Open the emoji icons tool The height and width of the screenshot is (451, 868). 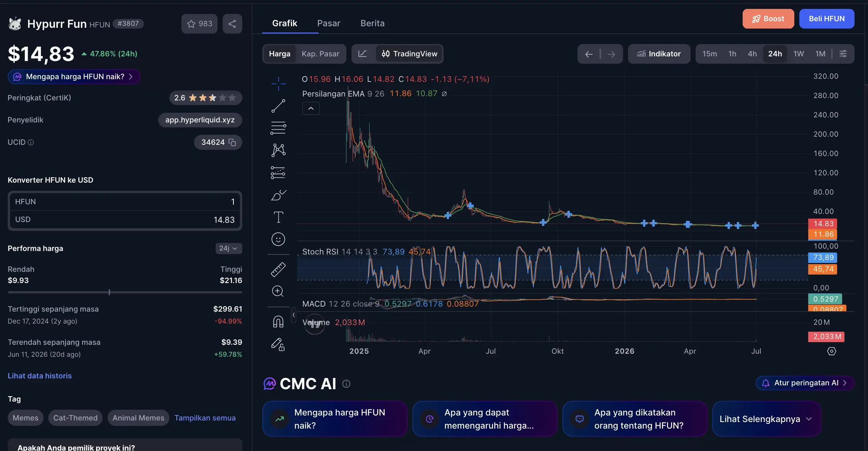pos(278,239)
